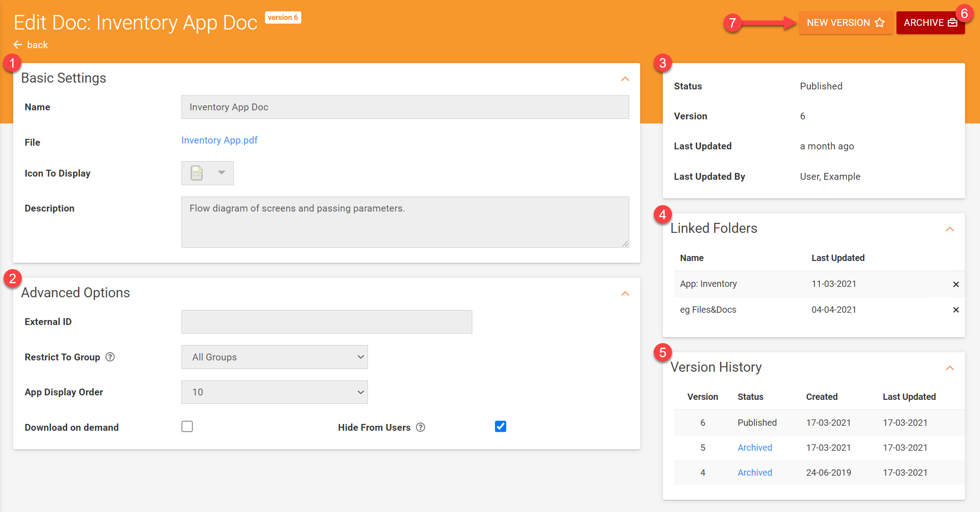Click the New Version star button
This screenshot has width=980, height=512.
coord(845,23)
